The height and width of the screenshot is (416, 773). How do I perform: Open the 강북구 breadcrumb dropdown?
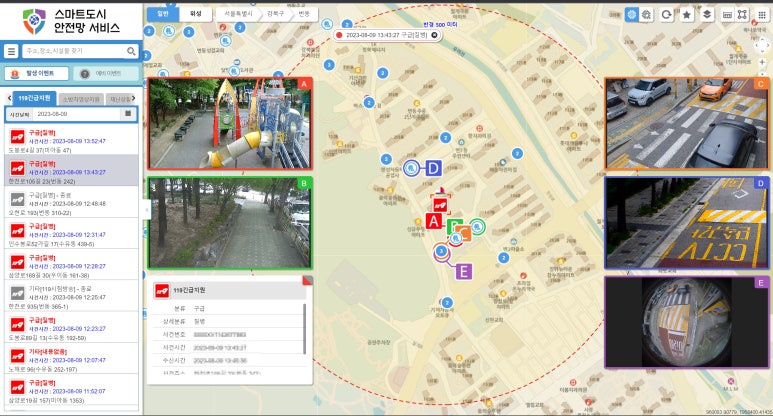point(276,14)
